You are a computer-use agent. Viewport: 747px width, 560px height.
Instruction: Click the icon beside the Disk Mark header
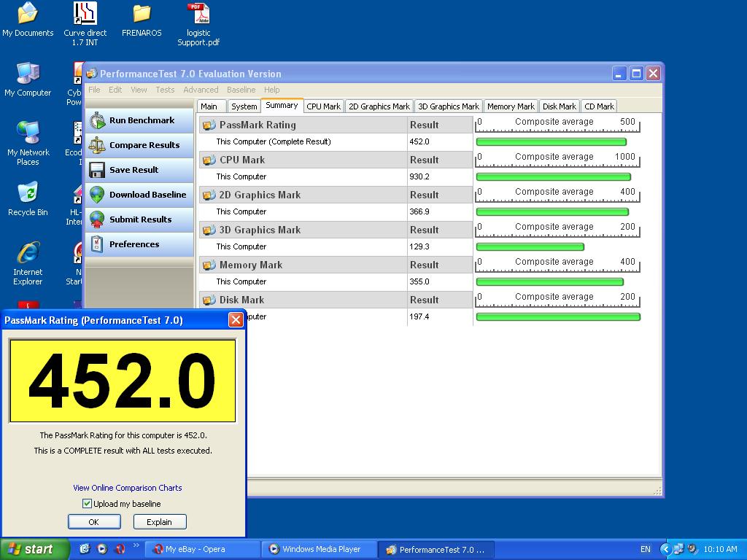point(209,300)
